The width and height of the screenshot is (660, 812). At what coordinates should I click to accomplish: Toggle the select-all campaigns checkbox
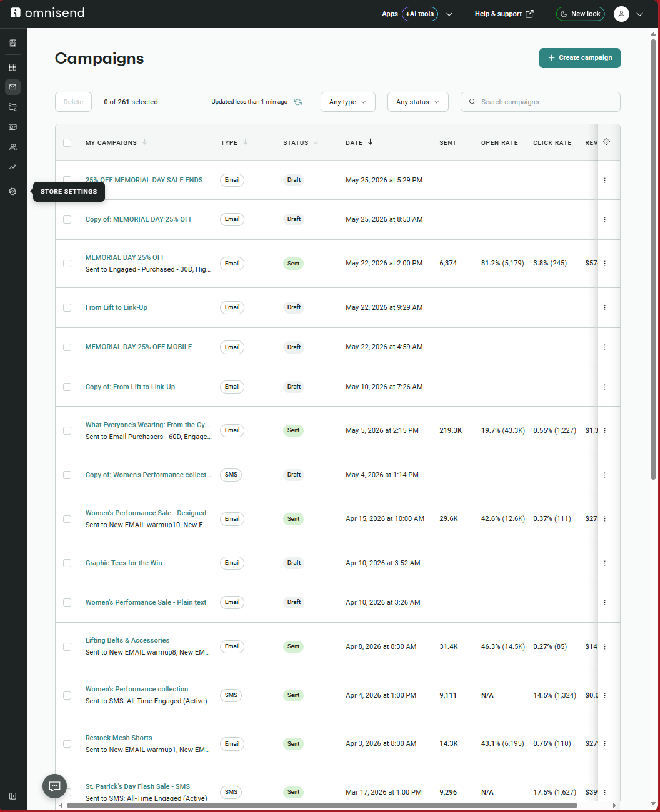[67, 142]
